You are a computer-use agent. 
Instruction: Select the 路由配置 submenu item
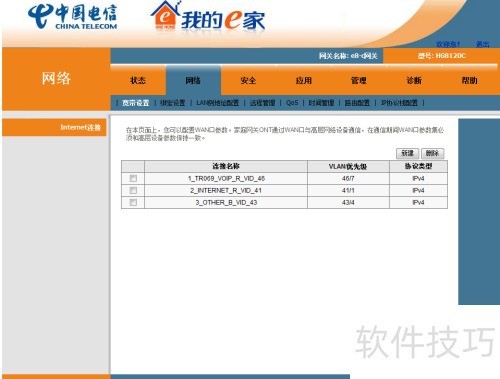point(357,103)
